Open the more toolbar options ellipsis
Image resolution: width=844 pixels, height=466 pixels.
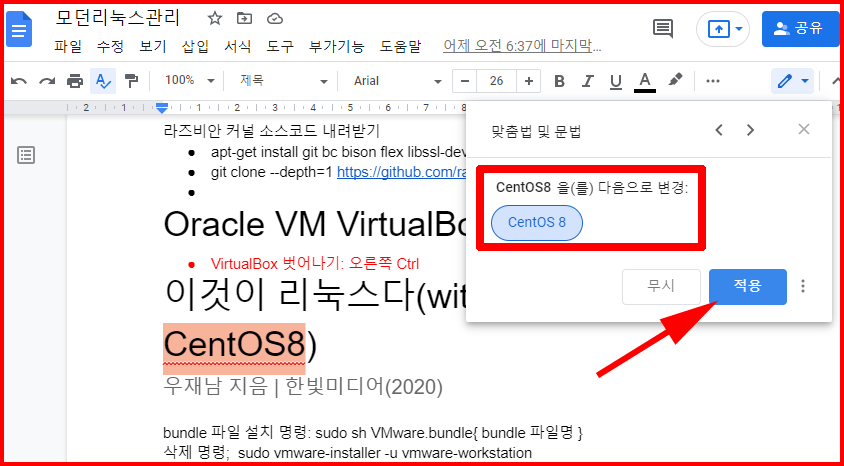pos(713,81)
